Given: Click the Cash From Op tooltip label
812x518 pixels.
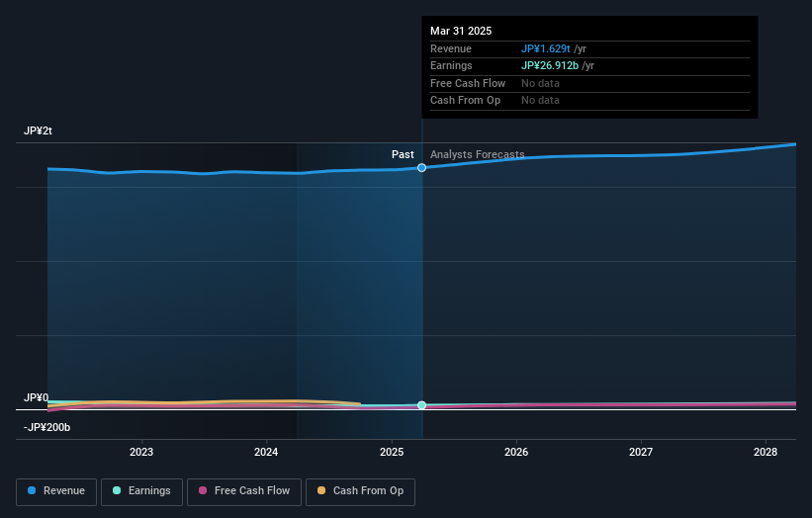Looking at the screenshot, I should pyautogui.click(x=465, y=101).
